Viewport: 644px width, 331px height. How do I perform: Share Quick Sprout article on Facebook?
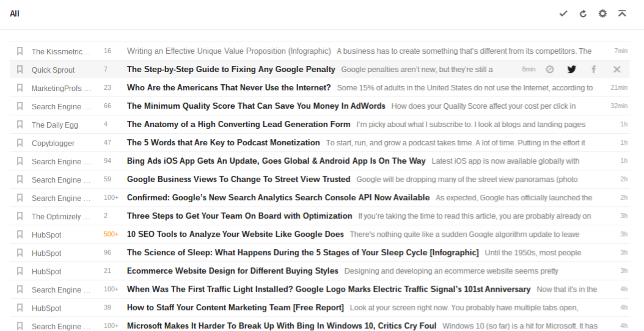point(593,70)
